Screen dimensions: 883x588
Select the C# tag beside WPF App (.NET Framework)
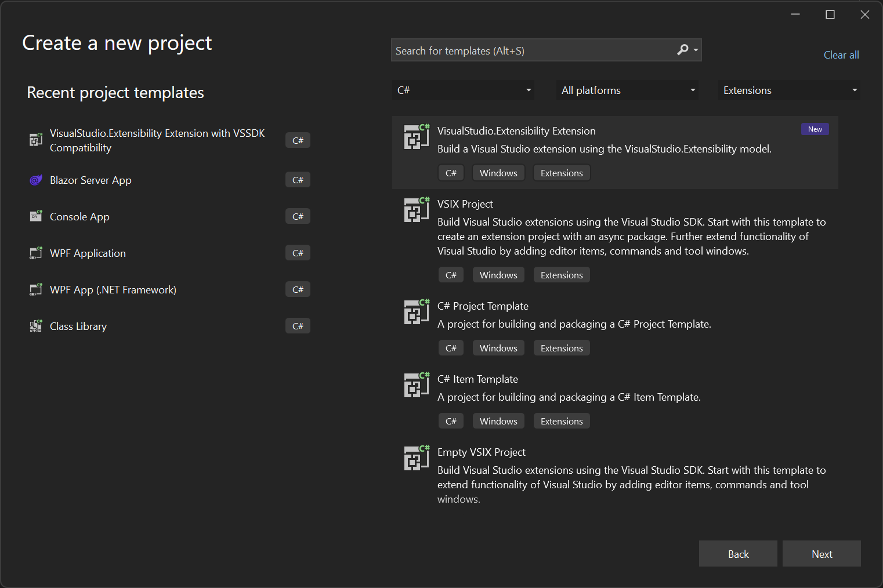tap(298, 289)
